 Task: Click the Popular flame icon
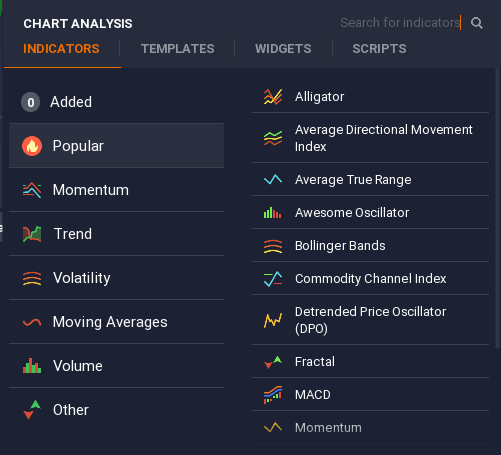[32, 146]
